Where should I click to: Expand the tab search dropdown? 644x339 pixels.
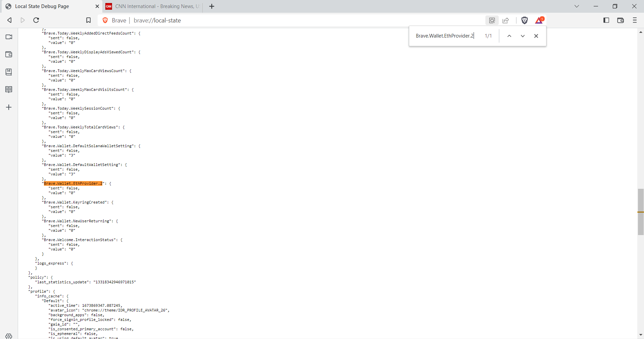tap(577, 6)
